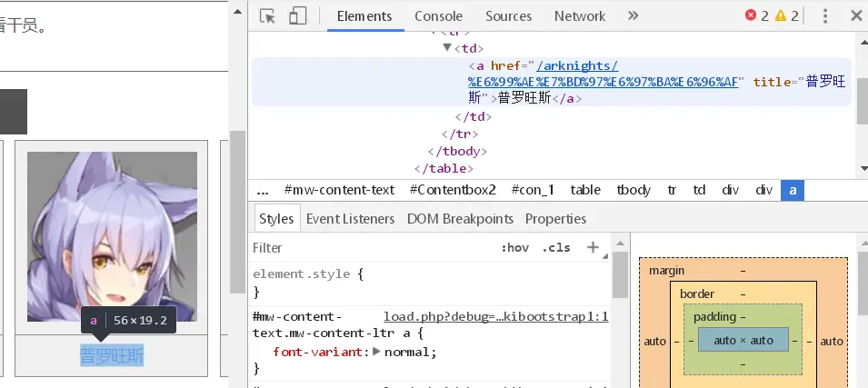
Task: Select table in the breadcrumb trail
Action: [x=585, y=191]
